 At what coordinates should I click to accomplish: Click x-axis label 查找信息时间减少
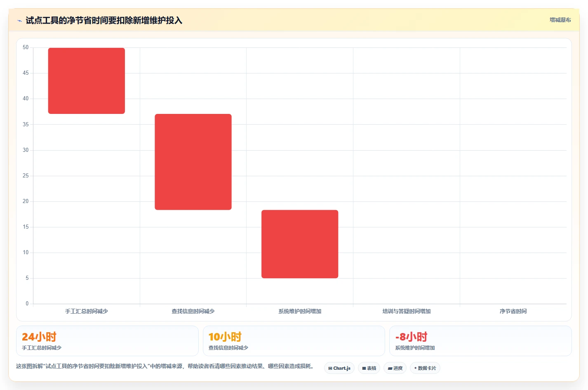[x=193, y=311]
